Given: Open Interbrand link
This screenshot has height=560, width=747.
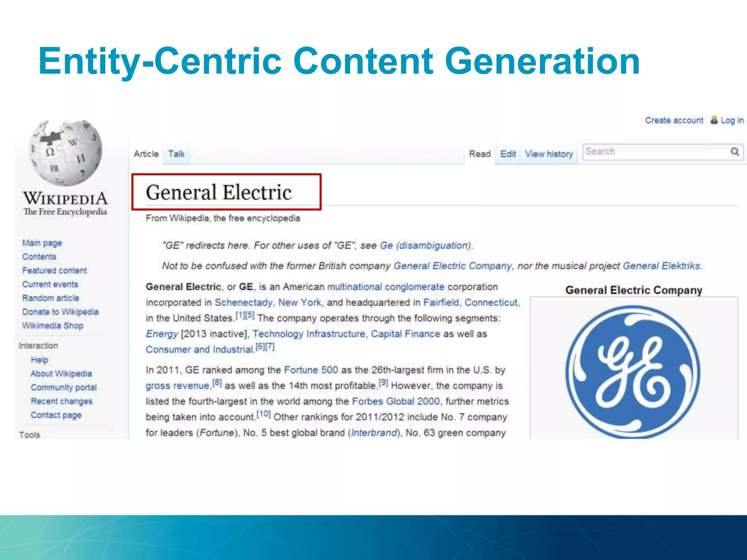Looking at the screenshot, I should click(374, 433).
